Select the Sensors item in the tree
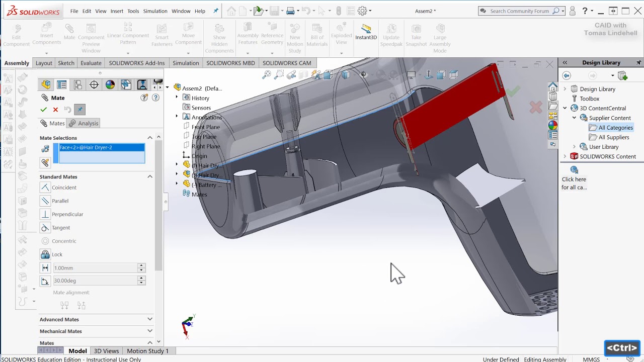 tap(201, 108)
